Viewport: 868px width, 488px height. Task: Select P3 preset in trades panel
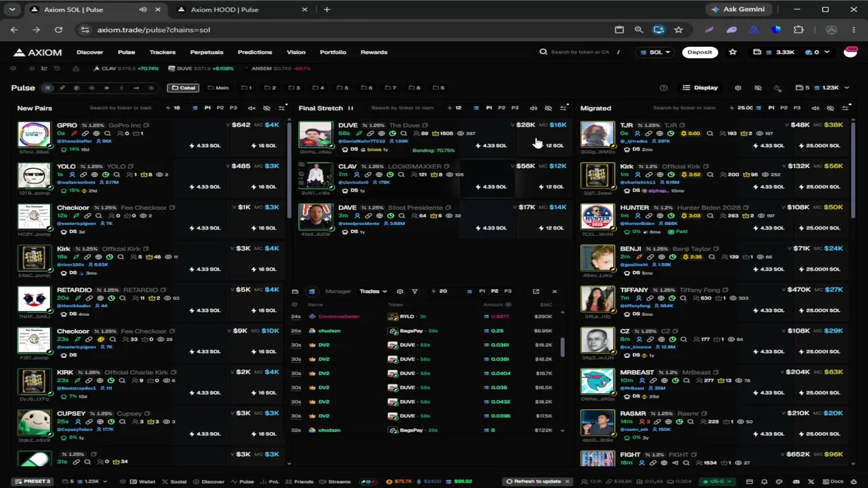(x=508, y=291)
